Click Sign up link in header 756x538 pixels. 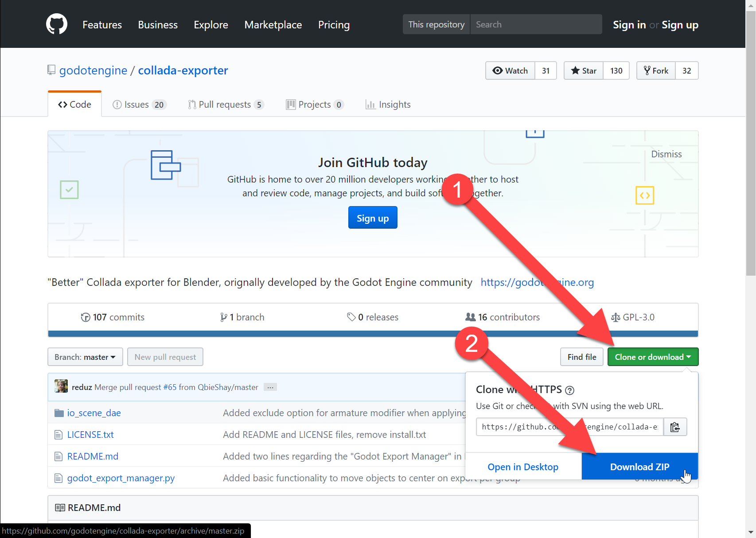point(680,25)
